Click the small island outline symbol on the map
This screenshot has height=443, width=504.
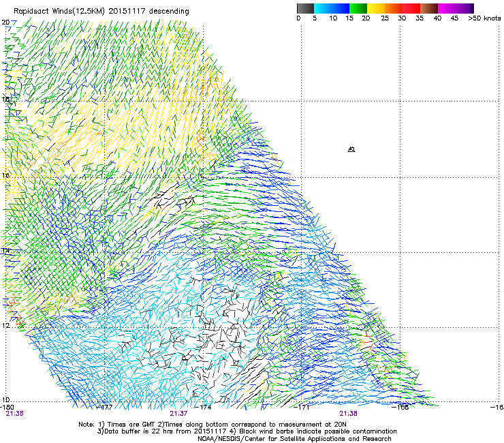[x=351, y=149]
